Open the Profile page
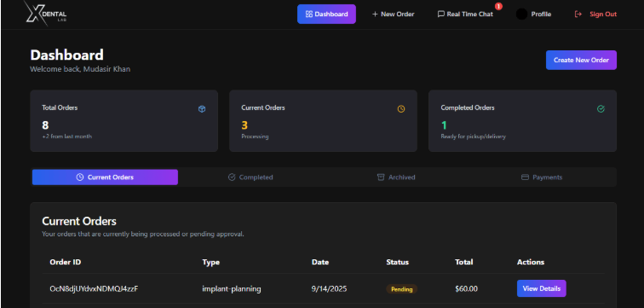644x308 pixels. coord(541,14)
